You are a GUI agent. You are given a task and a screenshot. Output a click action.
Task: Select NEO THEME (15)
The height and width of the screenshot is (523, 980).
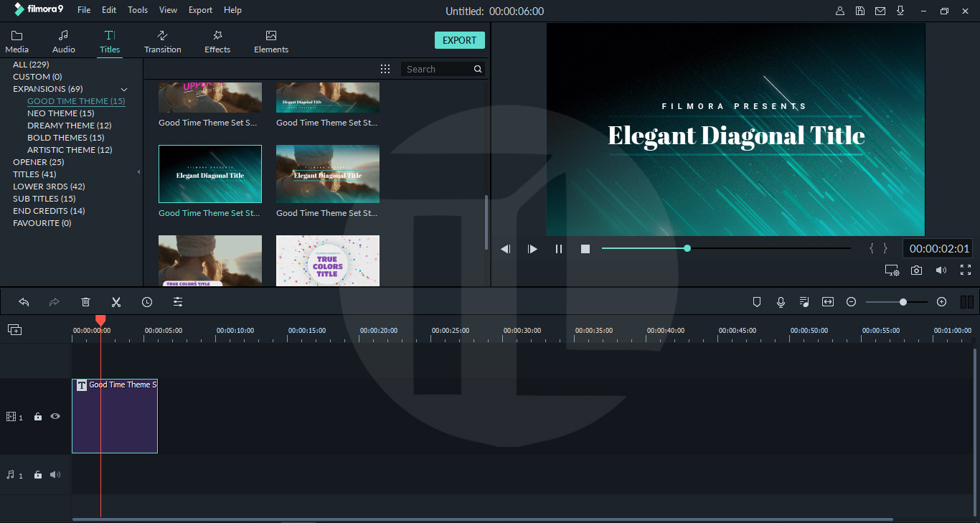point(61,113)
